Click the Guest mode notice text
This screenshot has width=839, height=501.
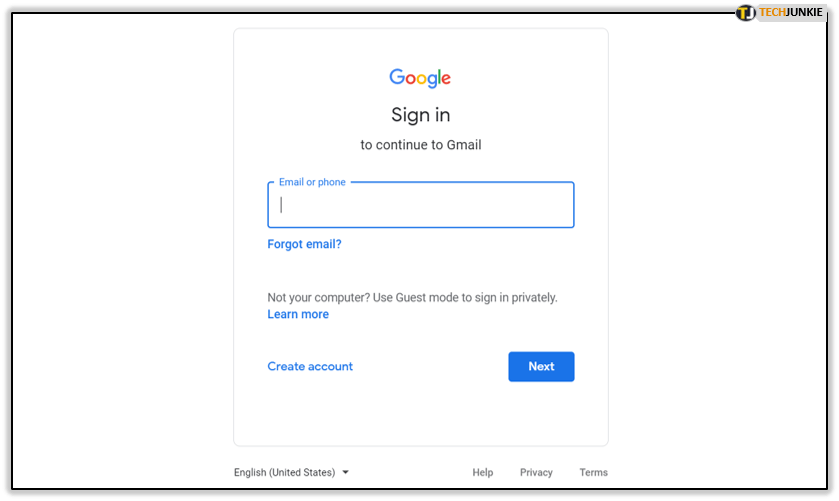click(x=412, y=298)
